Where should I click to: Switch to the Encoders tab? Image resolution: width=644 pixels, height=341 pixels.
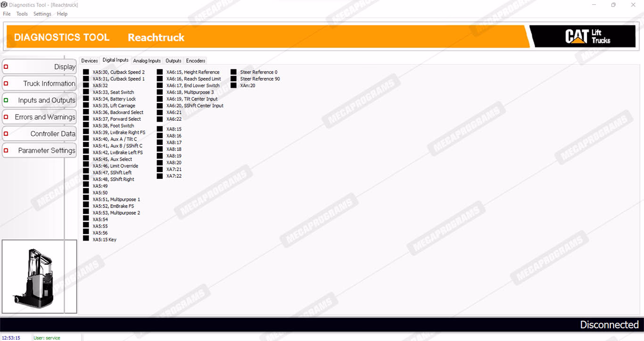[196, 61]
